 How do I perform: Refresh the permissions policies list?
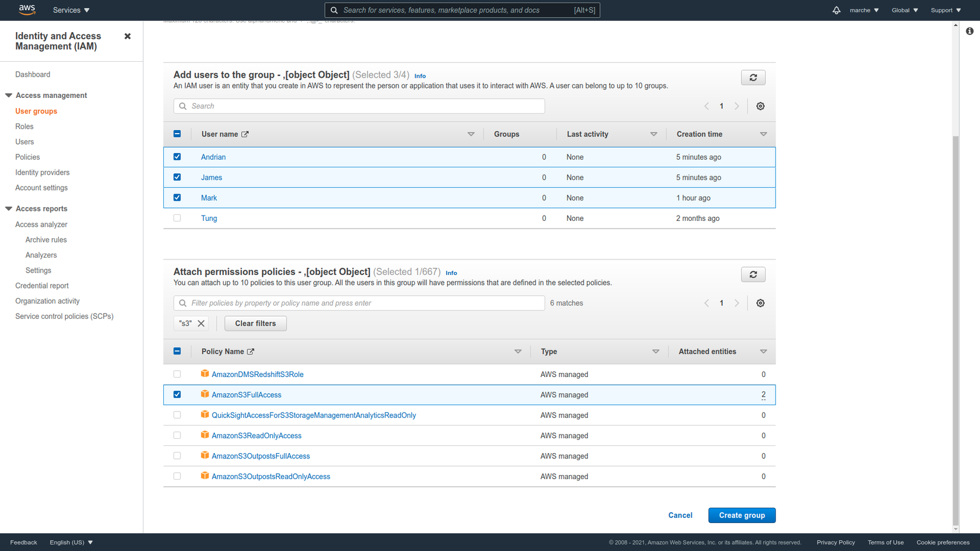tap(753, 275)
